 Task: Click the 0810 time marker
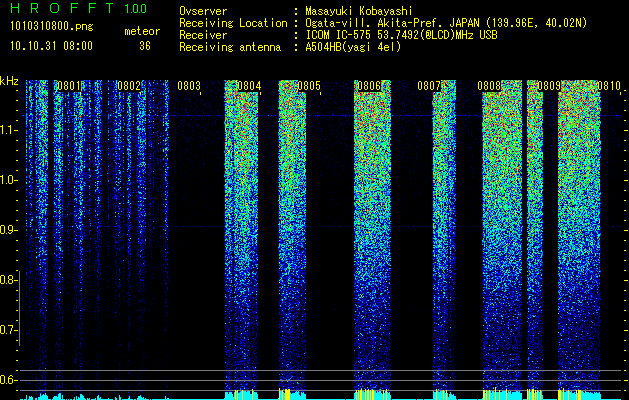[x=609, y=86]
